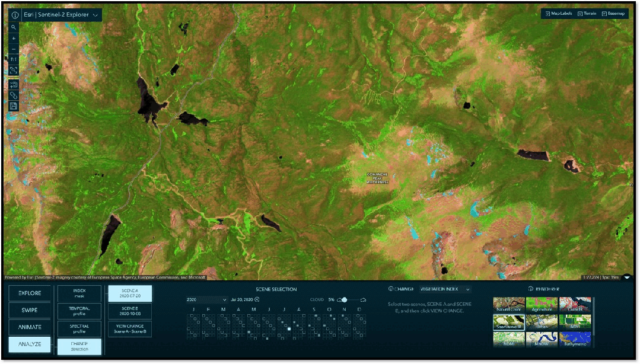Copy link with the chain icon
Image resolution: width=640 pixels, height=364 pixels.
[14, 95]
